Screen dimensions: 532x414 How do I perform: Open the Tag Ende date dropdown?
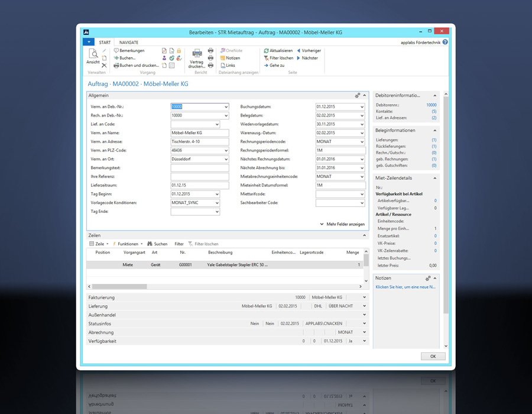[x=217, y=212]
